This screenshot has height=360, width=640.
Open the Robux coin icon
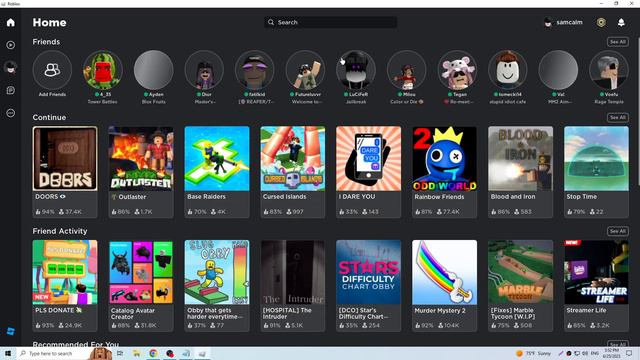(x=601, y=22)
